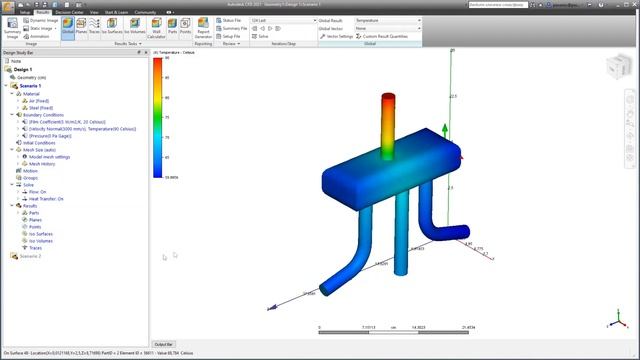Select the Pressure boundary condition
640x360 pixels.
[50, 136]
